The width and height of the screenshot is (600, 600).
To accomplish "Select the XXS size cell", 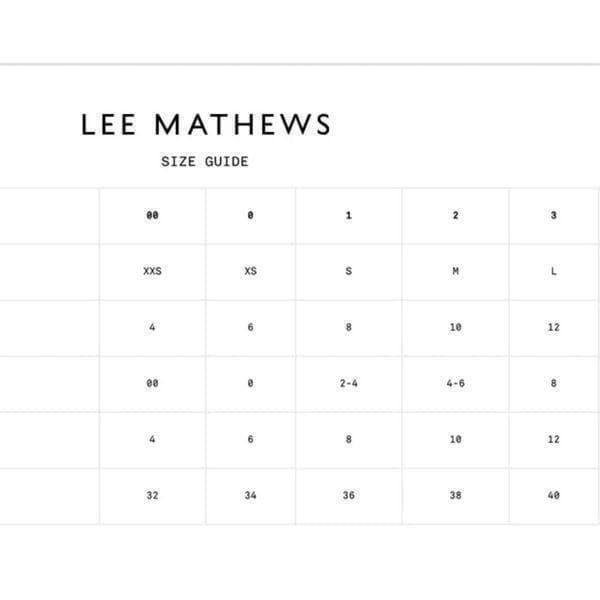I will (x=152, y=271).
